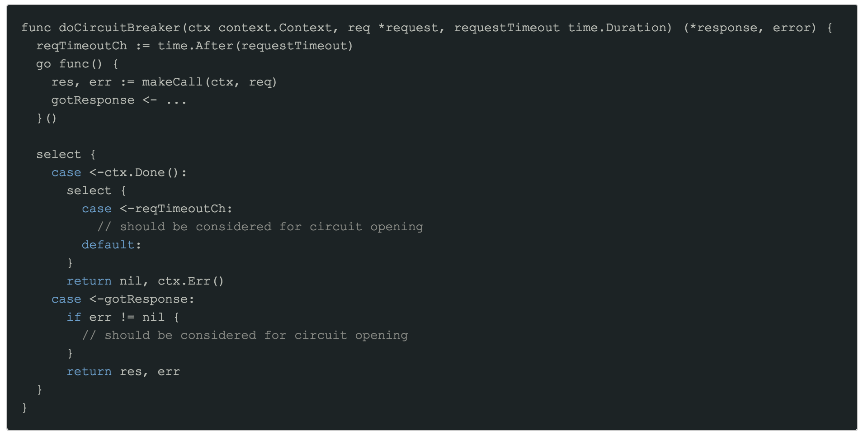
Task: Click second circuit opening comment
Action: pos(245,335)
